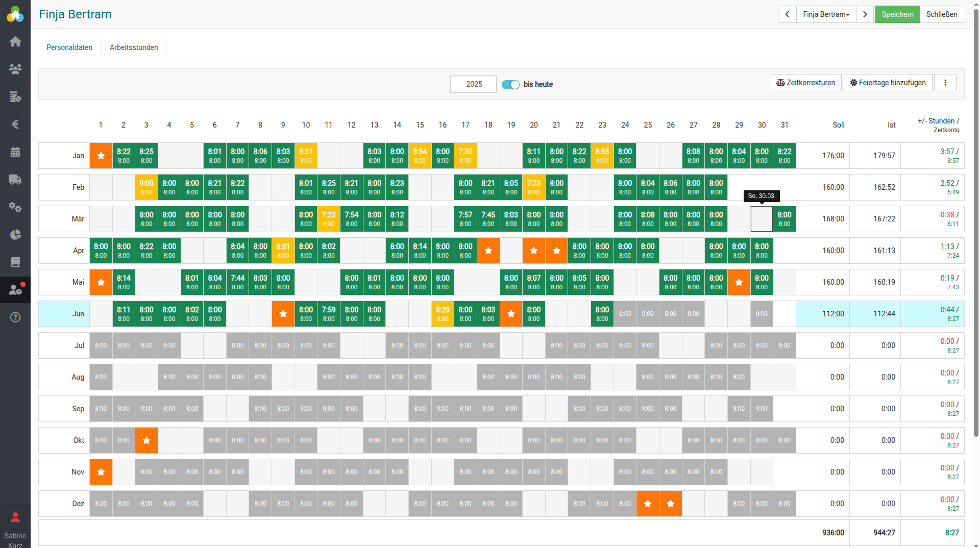Click the green Speichern button
Screen dimensions: 980x548
point(897,14)
